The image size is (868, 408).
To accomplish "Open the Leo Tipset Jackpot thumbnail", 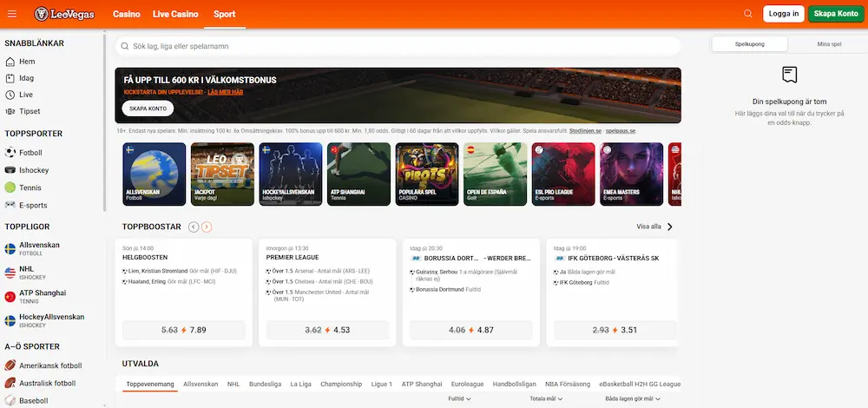I will coord(222,174).
